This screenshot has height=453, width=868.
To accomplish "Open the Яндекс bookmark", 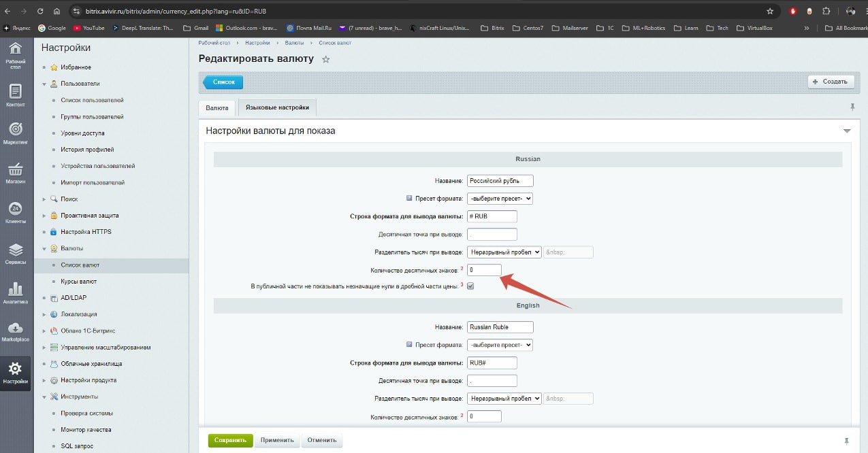I will [17, 28].
